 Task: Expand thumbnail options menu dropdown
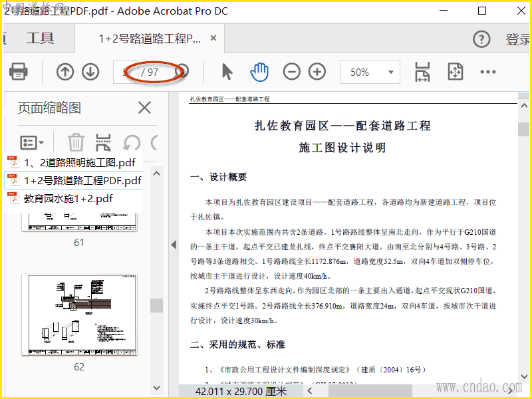tap(32, 142)
